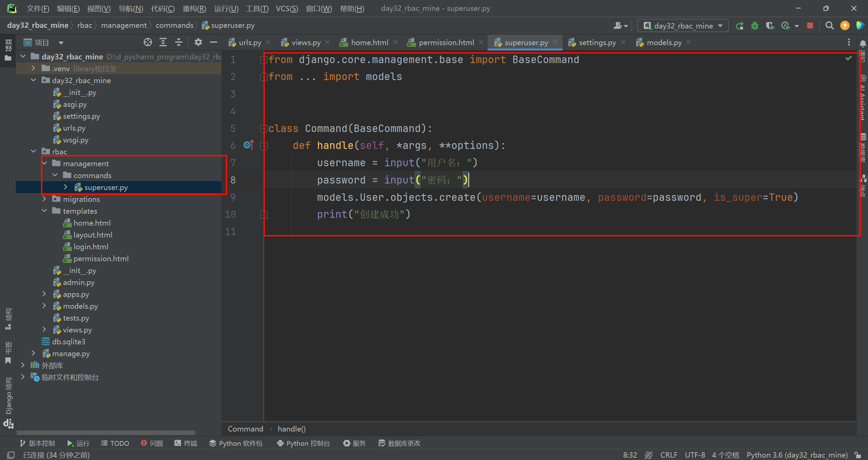The width and height of the screenshot is (868, 460).
Task: Stop the running process red square
Action: (810, 26)
